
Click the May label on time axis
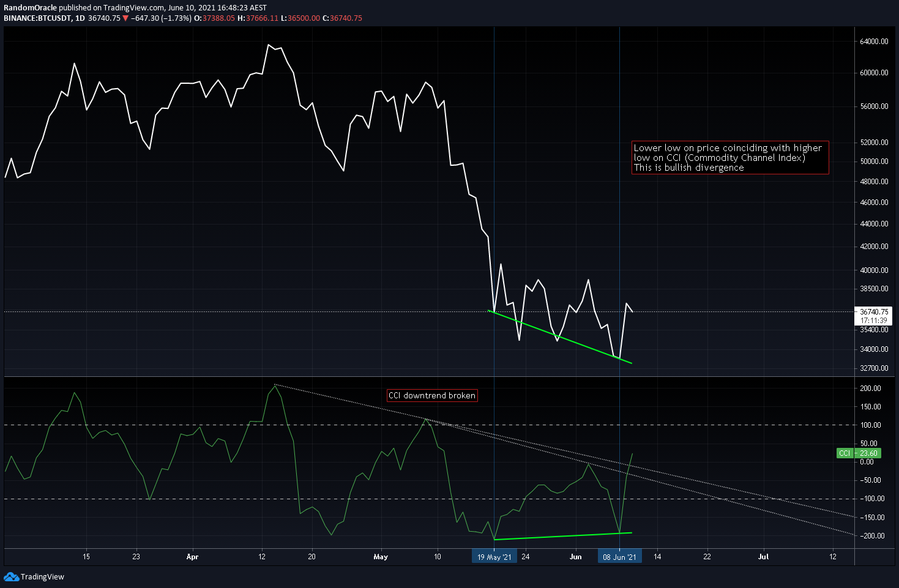(381, 557)
